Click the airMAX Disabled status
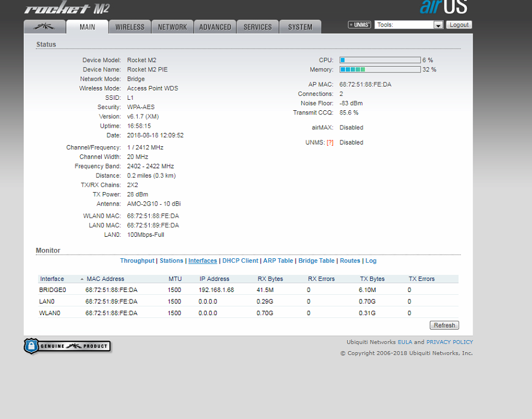 point(351,128)
